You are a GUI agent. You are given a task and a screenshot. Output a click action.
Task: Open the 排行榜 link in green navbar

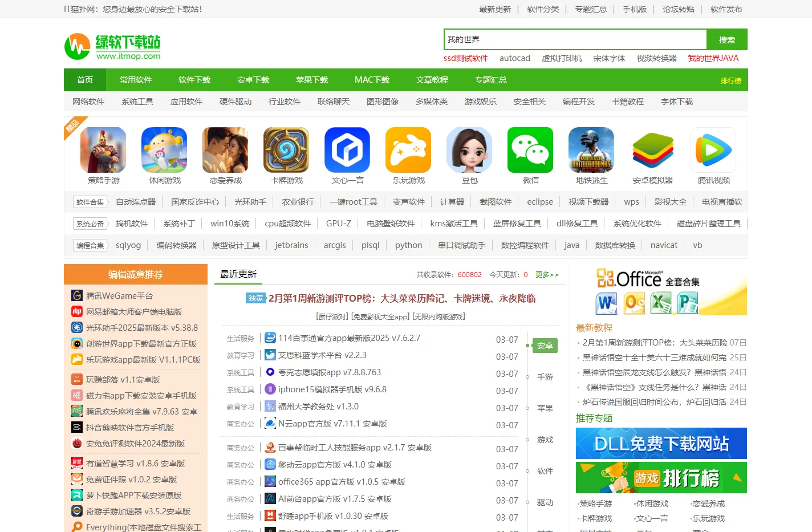coord(731,81)
